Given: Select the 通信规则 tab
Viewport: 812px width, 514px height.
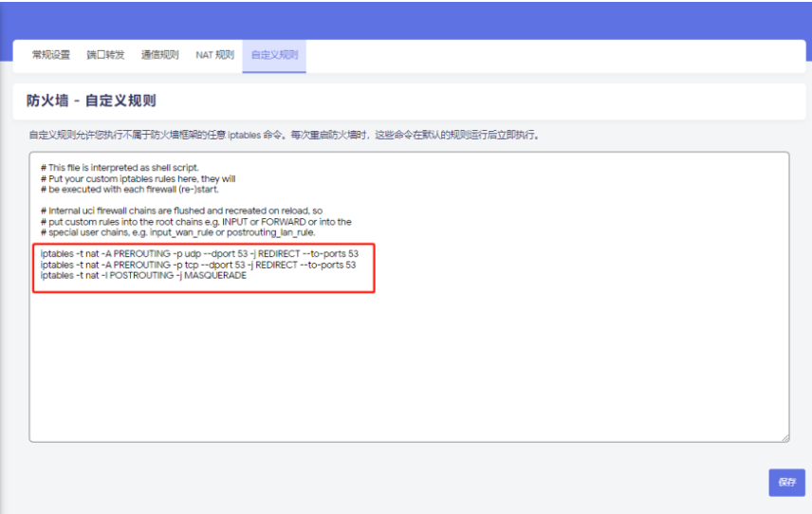Looking at the screenshot, I should click(x=159, y=55).
